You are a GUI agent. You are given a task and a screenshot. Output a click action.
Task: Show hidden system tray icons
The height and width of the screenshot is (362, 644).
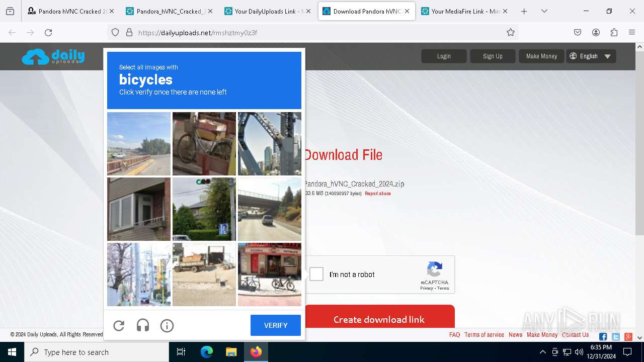[x=542, y=352]
